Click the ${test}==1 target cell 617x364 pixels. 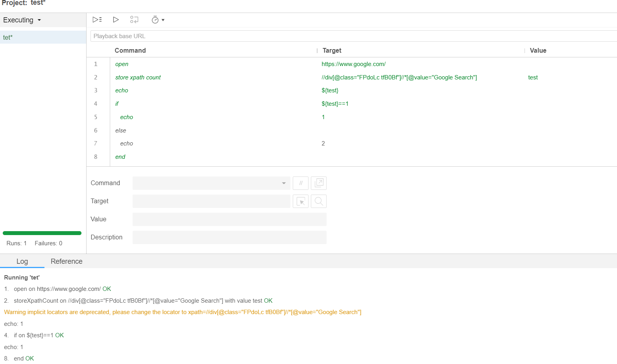coord(335,104)
